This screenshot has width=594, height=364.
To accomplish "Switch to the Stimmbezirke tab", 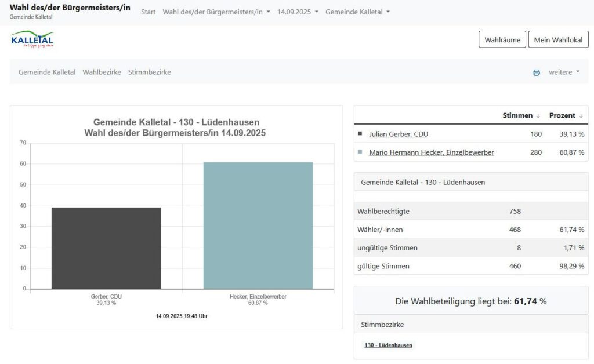I will pos(149,72).
